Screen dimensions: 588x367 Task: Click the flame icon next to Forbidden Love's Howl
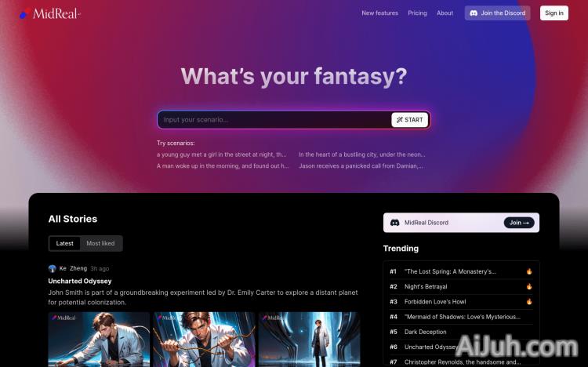(x=529, y=301)
